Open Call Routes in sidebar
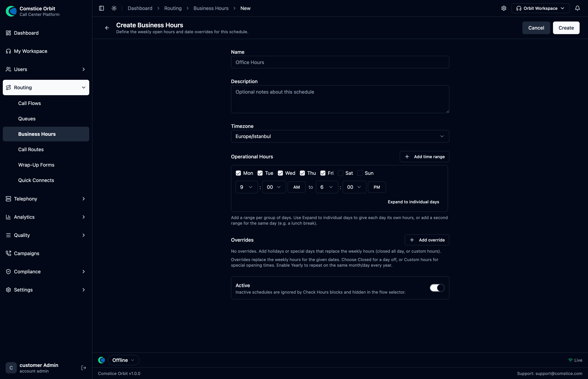The image size is (588, 379). (x=46, y=149)
